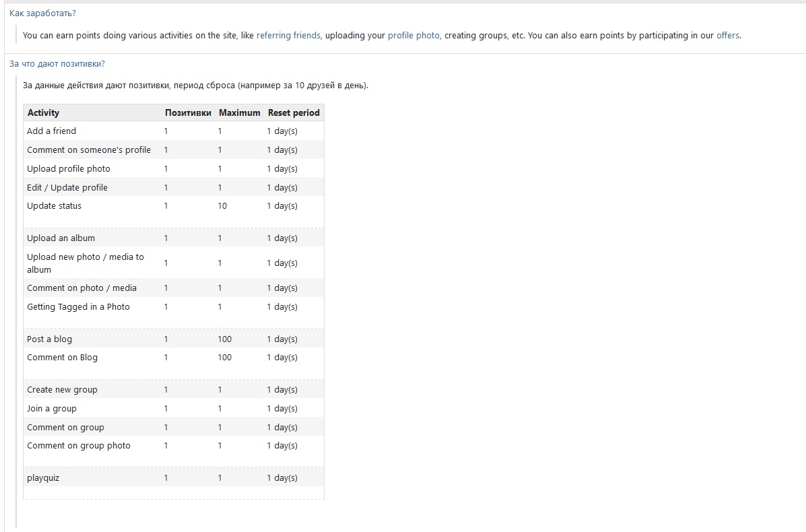
Task: Click the 'playquiz' activity
Action: tap(43, 478)
